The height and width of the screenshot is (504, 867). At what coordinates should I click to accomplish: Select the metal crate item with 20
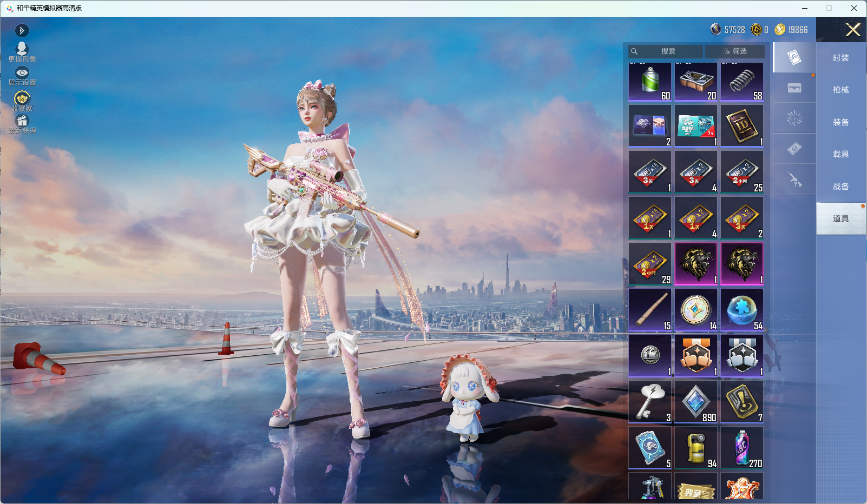pyautogui.click(x=696, y=82)
